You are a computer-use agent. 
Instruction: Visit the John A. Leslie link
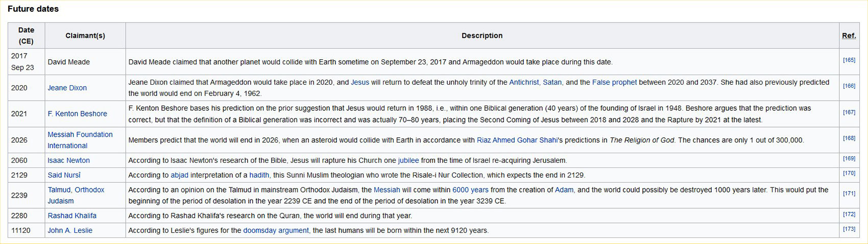[x=70, y=231]
